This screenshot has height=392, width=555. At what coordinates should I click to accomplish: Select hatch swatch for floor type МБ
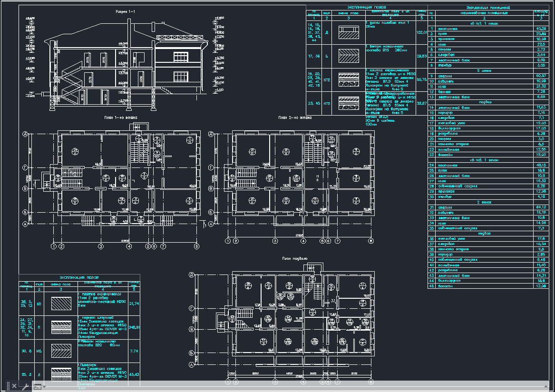pos(61,351)
